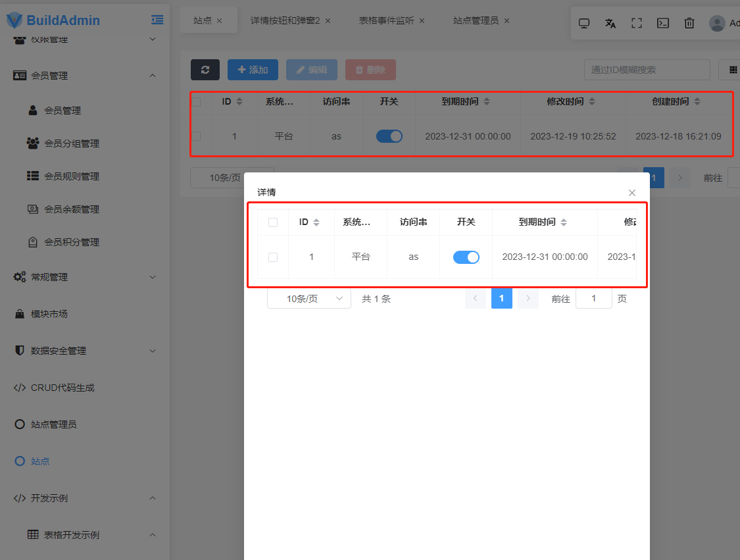Open 模块市场 from sidebar

(x=49, y=314)
